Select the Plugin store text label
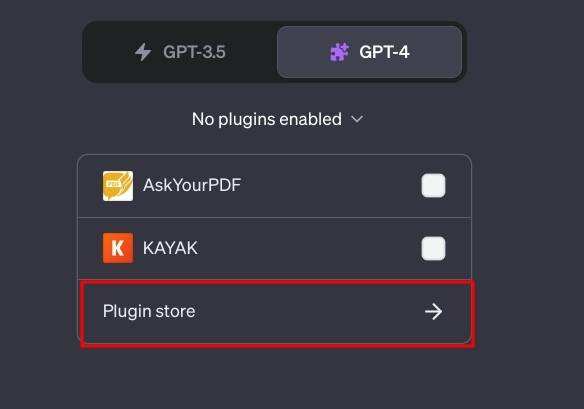 [x=149, y=311]
